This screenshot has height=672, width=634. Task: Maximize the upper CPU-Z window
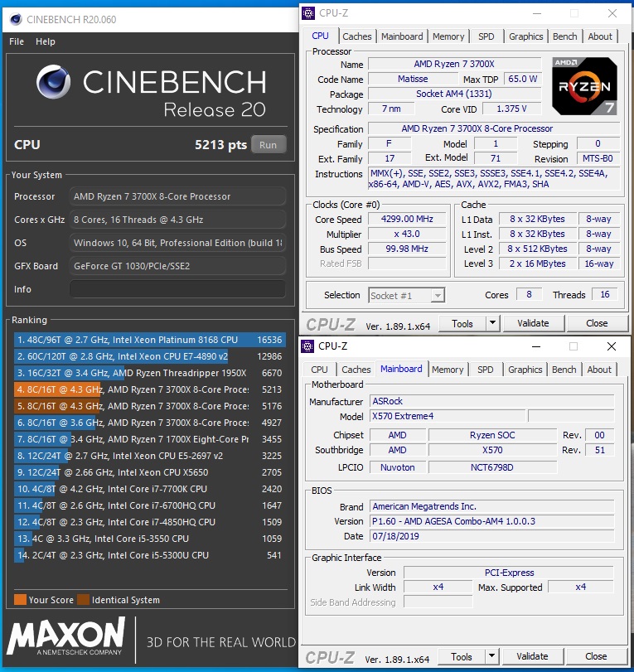coord(574,13)
